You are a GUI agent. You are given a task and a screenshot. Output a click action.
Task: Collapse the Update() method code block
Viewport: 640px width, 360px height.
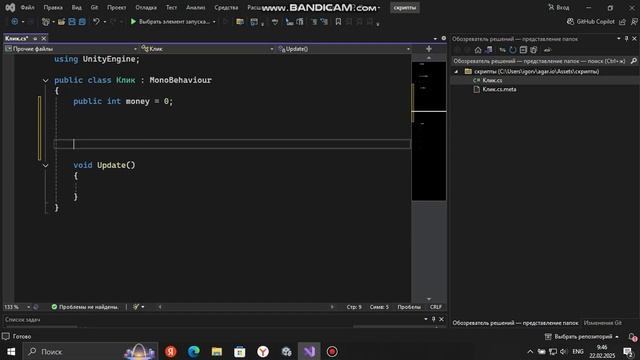point(46,165)
